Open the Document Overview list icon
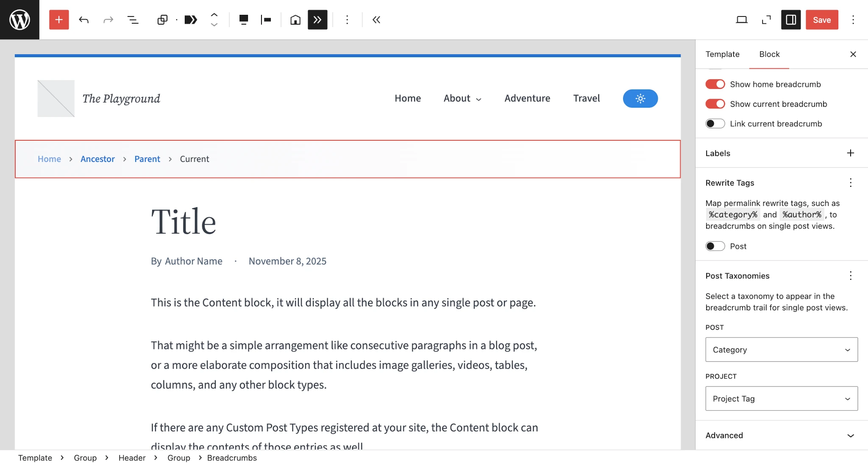This screenshot has height=465, width=868. coord(133,19)
